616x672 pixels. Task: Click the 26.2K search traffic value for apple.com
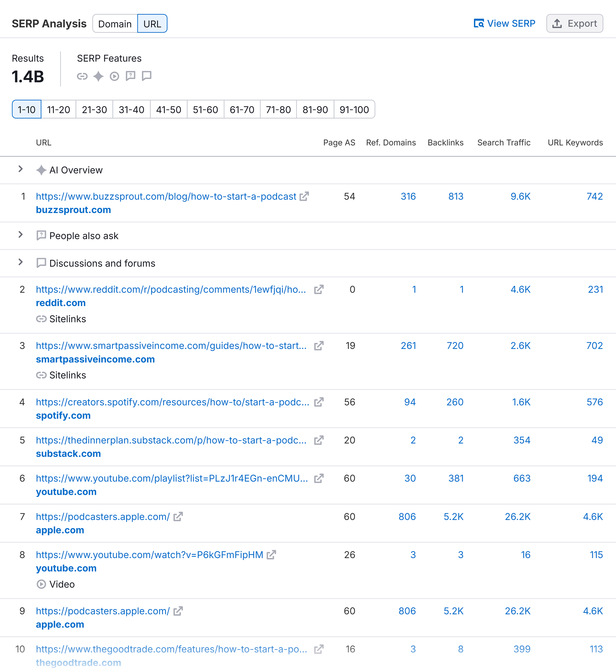pos(518,517)
